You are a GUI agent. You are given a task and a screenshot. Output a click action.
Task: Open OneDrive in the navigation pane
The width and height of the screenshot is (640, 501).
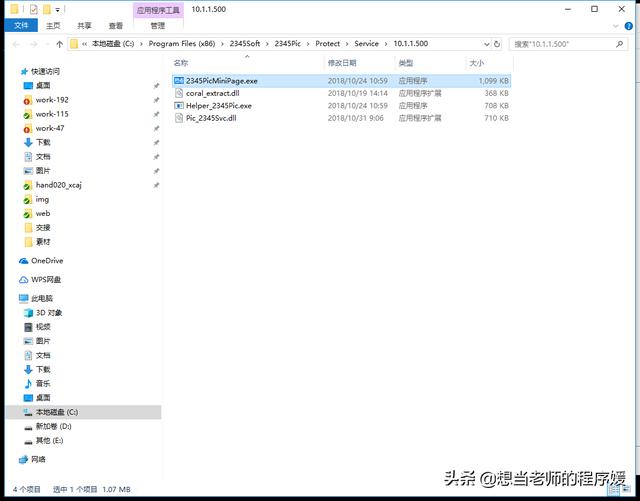pos(47,261)
